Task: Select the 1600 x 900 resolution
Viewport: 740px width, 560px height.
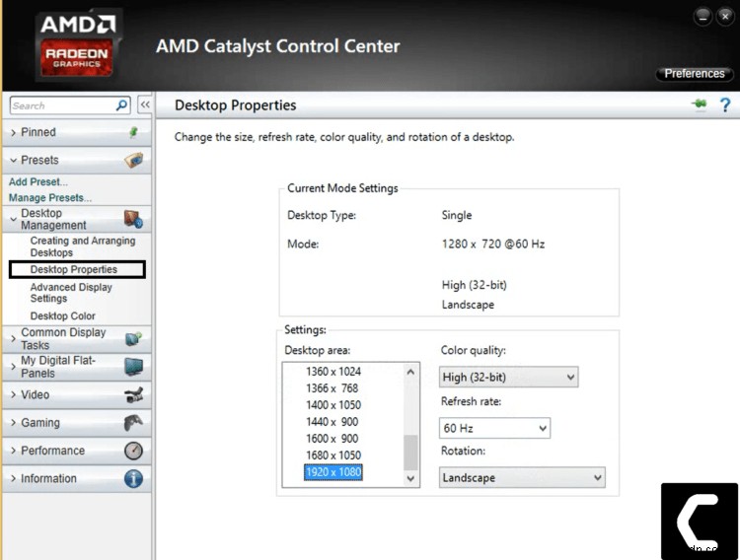Action: click(333, 439)
